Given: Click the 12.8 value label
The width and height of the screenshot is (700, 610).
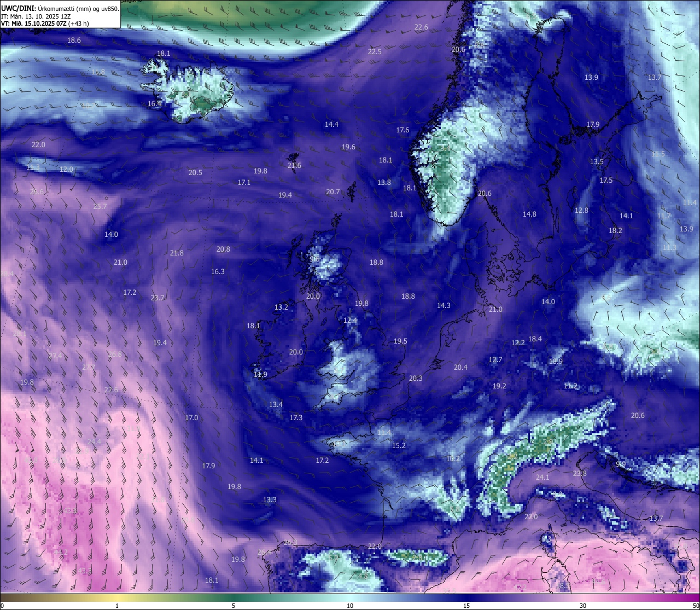Looking at the screenshot, I should click(581, 211).
